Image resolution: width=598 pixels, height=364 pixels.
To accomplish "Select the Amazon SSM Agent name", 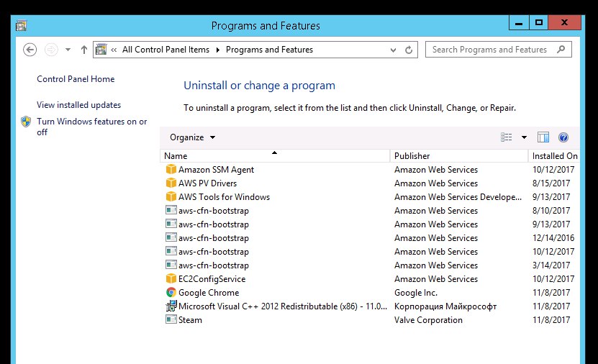I will tap(216, 170).
